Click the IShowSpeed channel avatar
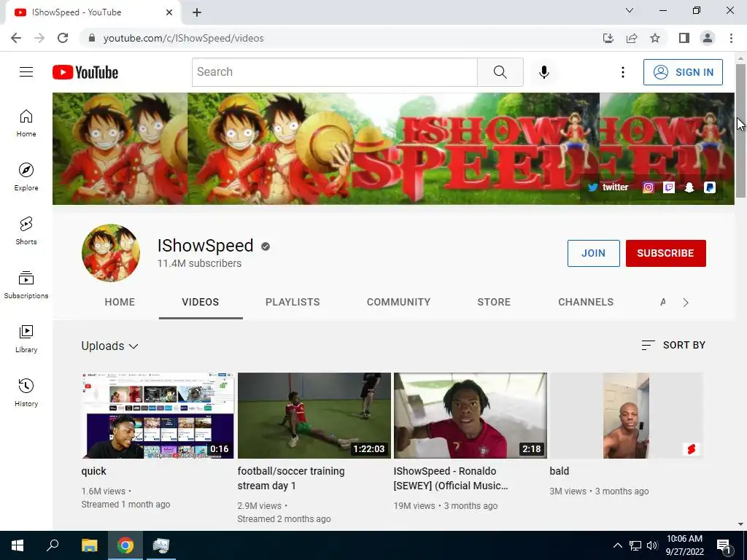 click(x=111, y=253)
